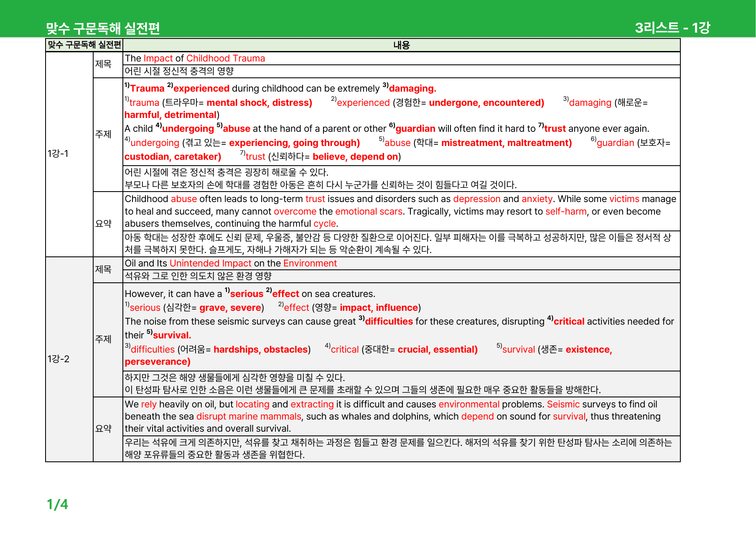Click the Korean title 어린 시절 정신적 충격의 영향

click(x=179, y=71)
